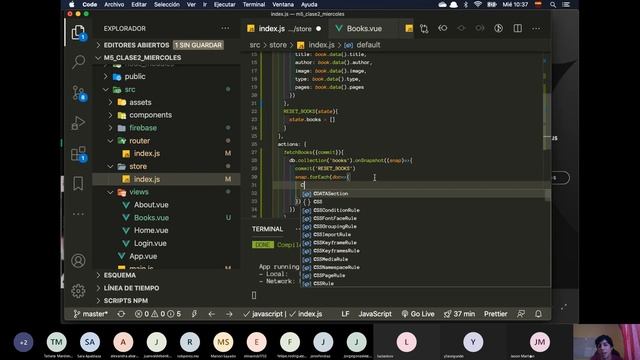Open the Extensions view
Viewport: 640px width, 360px height.
78,154
